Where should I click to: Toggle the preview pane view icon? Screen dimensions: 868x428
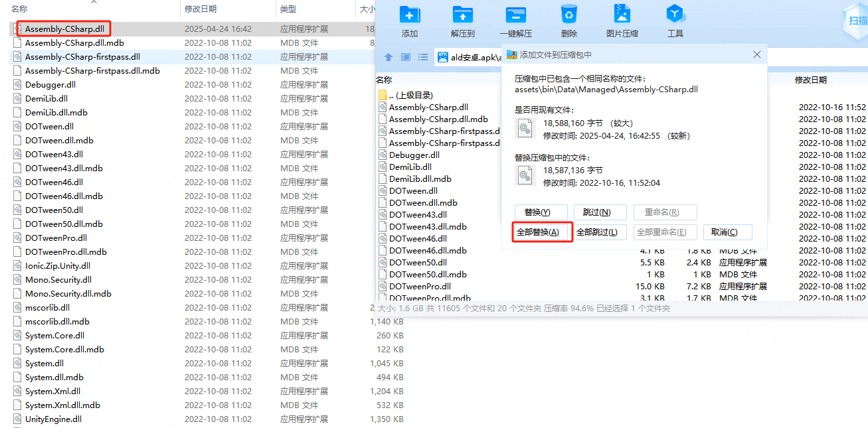(405, 57)
